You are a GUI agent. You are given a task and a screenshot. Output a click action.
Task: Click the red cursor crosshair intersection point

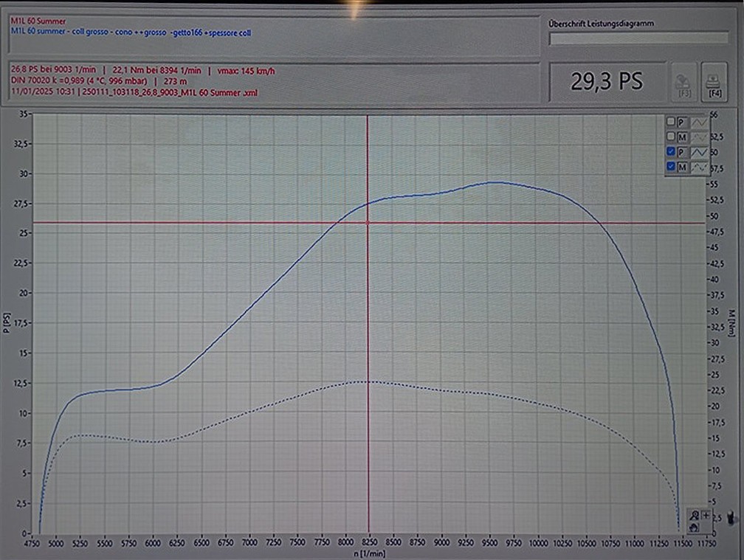[x=368, y=223]
